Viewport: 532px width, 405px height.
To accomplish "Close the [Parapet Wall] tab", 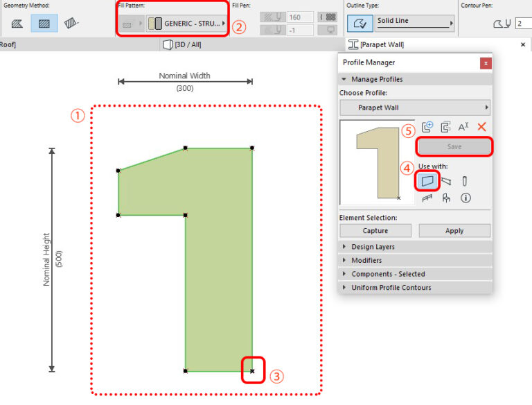I will tap(523, 44).
